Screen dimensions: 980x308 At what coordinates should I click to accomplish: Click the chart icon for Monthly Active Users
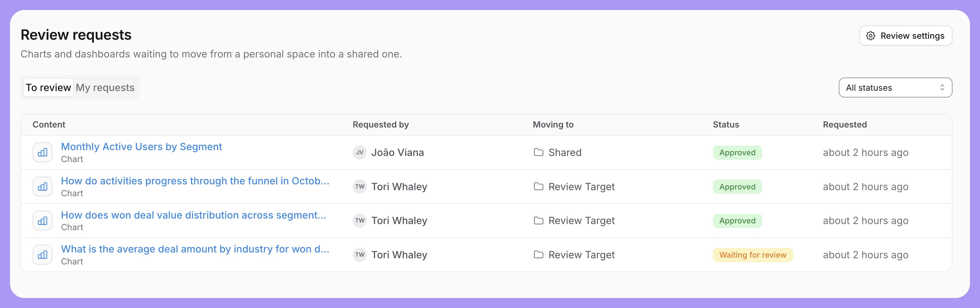(42, 152)
